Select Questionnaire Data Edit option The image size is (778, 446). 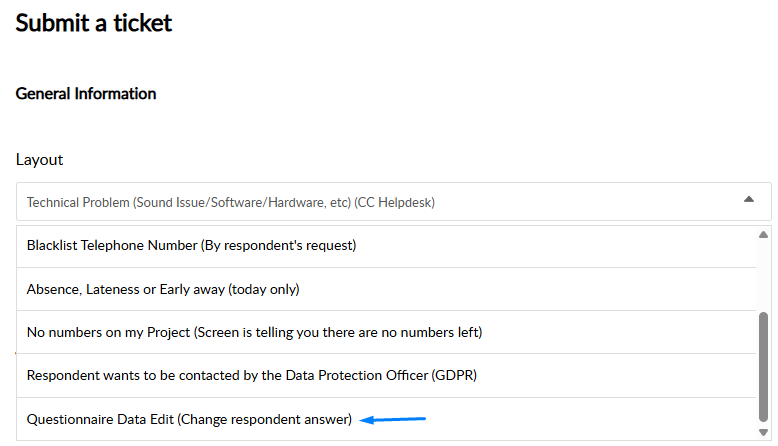coord(189,420)
